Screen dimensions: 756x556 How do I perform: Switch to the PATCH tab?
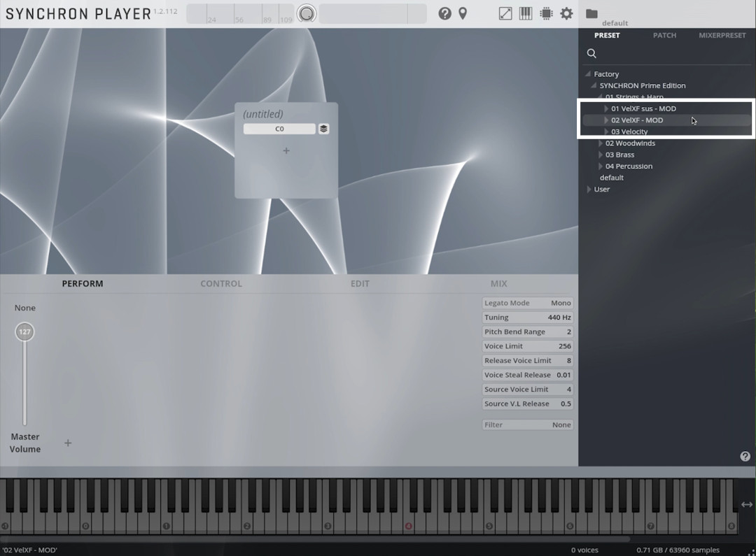coord(664,35)
